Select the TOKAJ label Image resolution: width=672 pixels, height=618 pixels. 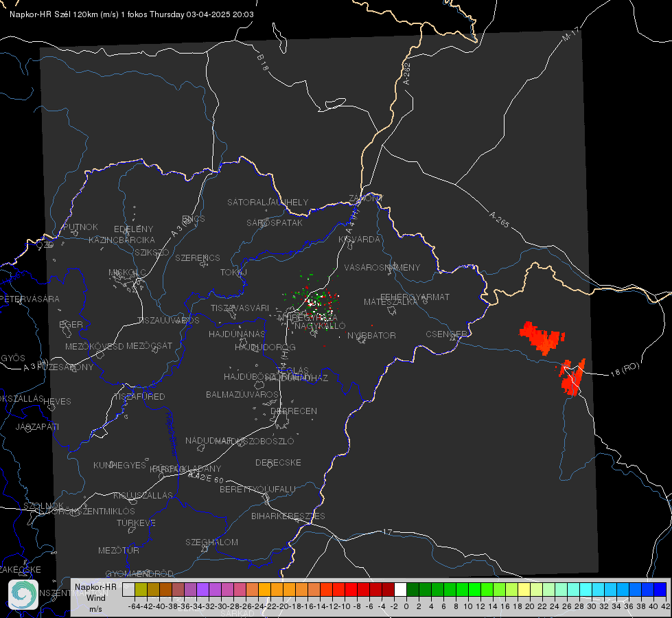(x=233, y=273)
